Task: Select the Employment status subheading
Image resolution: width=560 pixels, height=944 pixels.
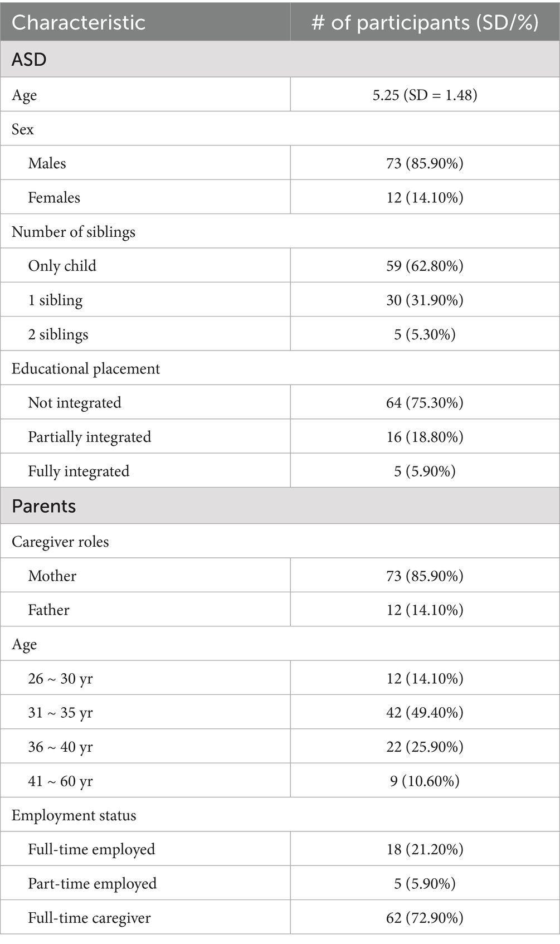Action: (74, 816)
